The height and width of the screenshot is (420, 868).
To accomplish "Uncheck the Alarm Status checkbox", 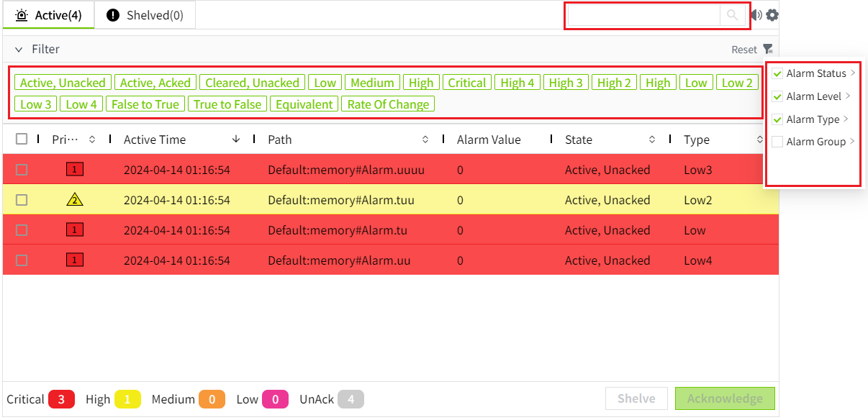I will tap(777, 73).
